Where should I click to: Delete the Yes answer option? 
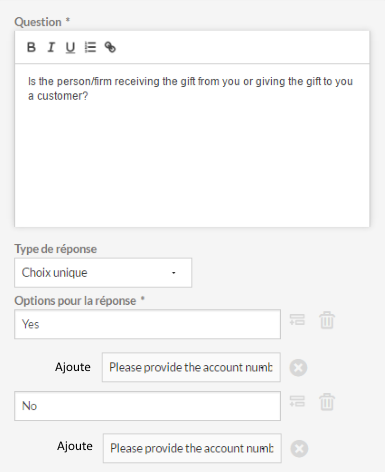click(x=327, y=320)
